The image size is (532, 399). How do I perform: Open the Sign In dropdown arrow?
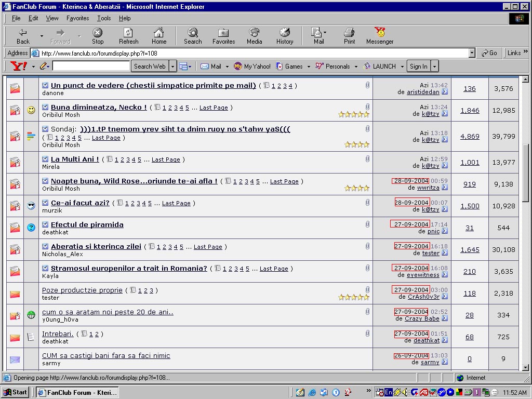(x=435, y=66)
